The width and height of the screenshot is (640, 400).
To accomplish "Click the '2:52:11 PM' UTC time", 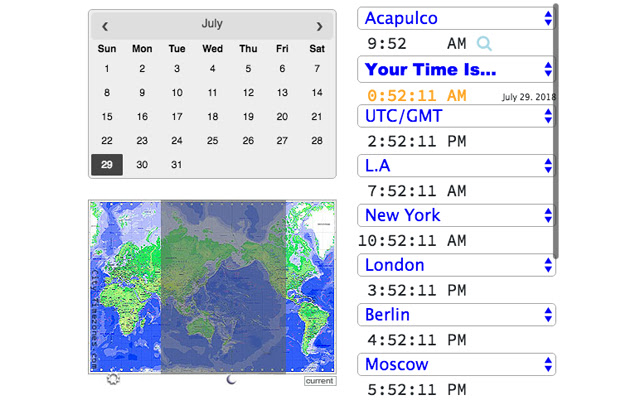I will [x=417, y=142].
